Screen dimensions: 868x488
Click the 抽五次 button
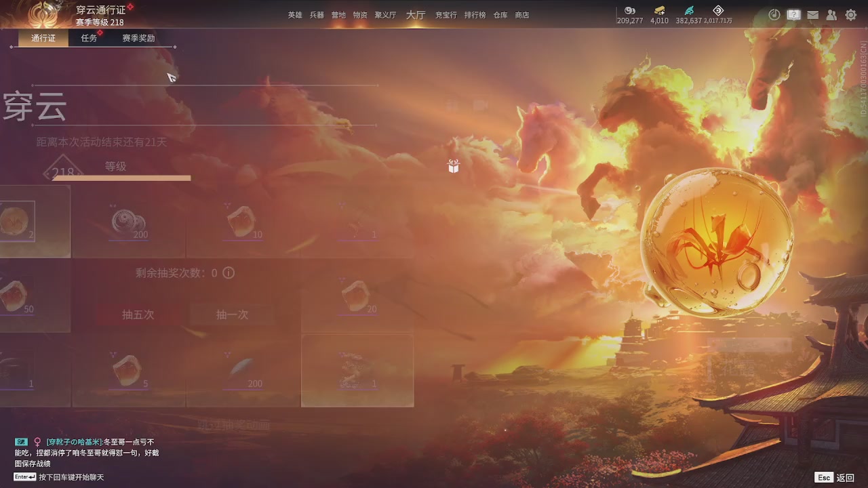click(138, 314)
